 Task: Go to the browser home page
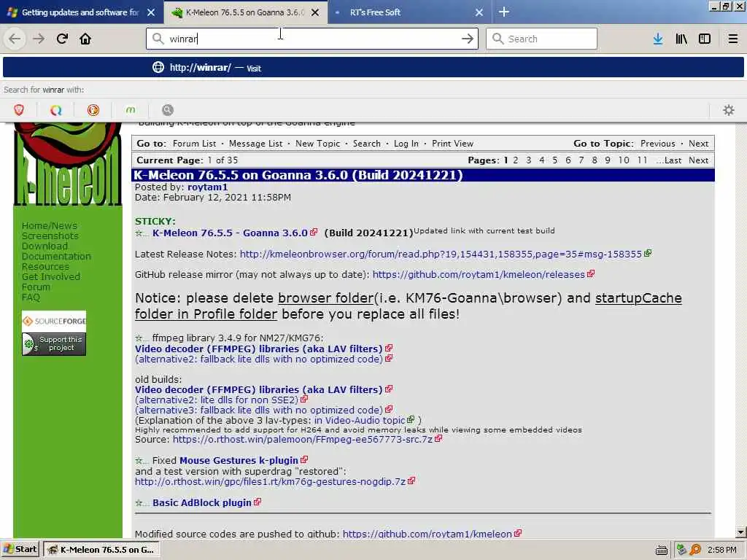coord(85,39)
